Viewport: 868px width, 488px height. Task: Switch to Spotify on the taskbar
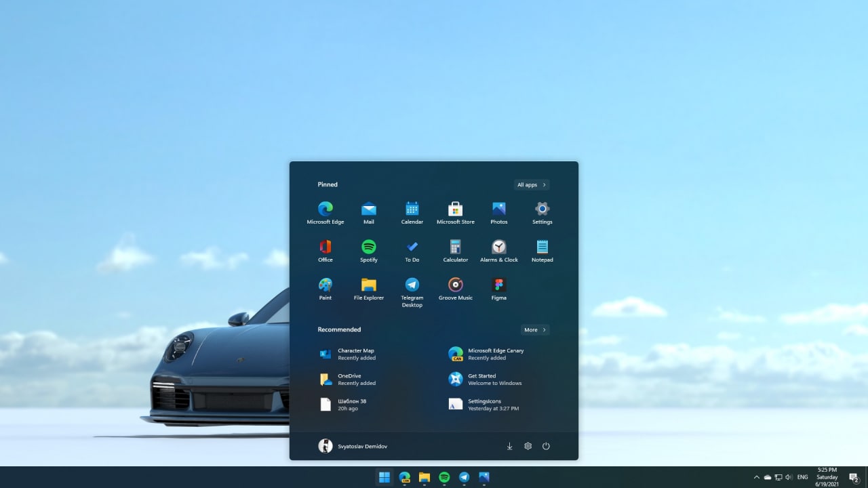click(x=444, y=477)
